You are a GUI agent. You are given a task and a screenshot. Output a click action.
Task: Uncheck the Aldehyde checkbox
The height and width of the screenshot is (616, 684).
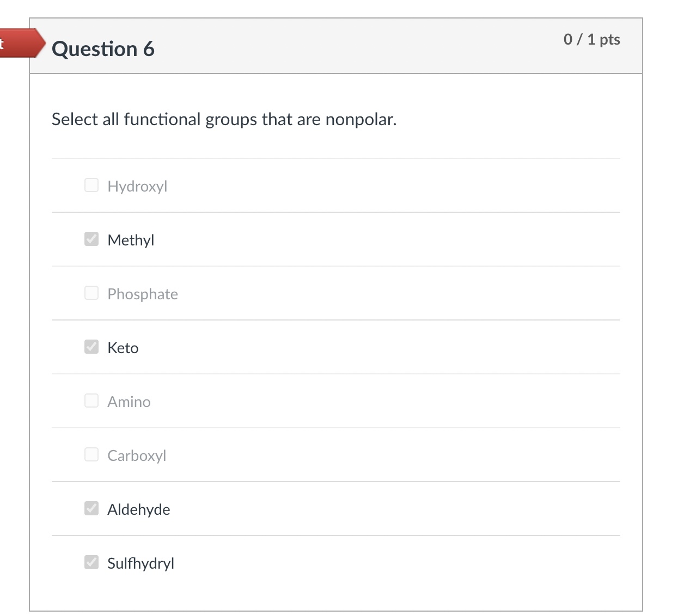coord(91,508)
